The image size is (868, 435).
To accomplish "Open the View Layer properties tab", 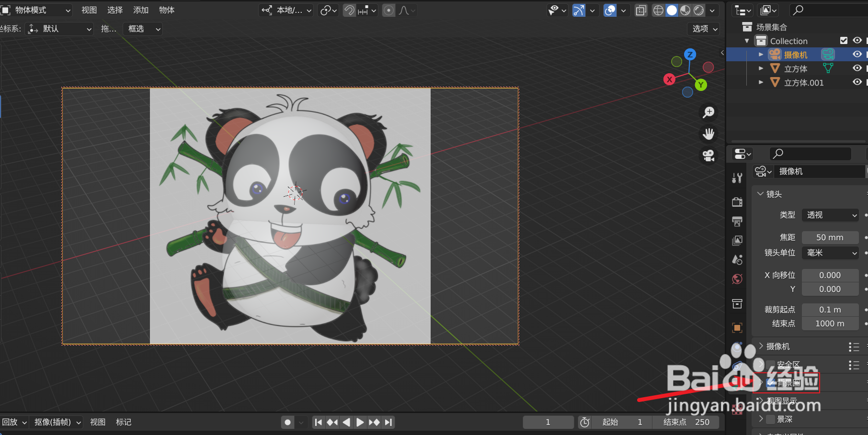I will coord(737,240).
